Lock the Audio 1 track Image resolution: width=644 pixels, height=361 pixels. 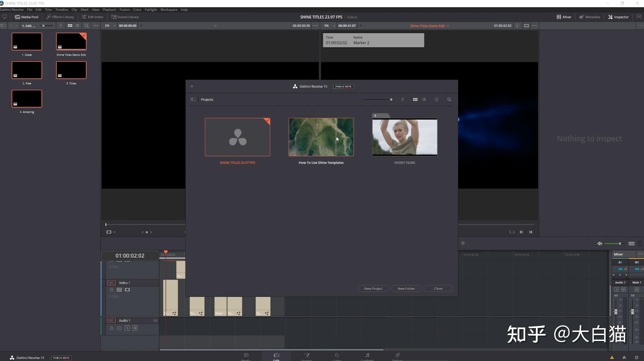point(112,328)
